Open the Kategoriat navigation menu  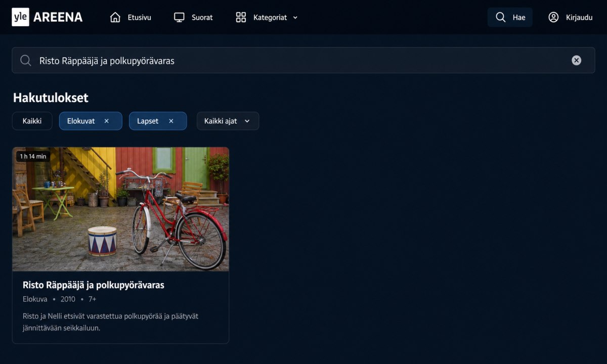pyautogui.click(x=267, y=17)
